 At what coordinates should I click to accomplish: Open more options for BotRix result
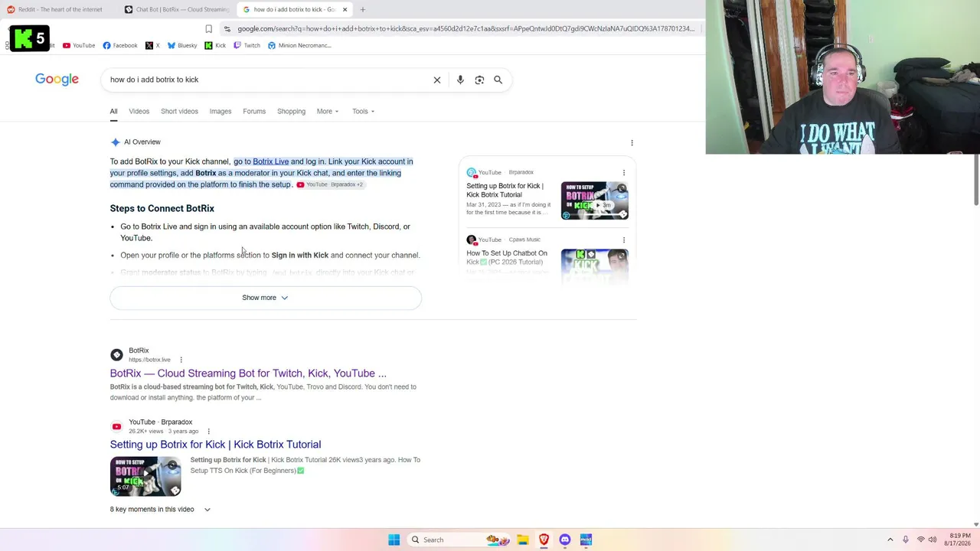[181, 360]
